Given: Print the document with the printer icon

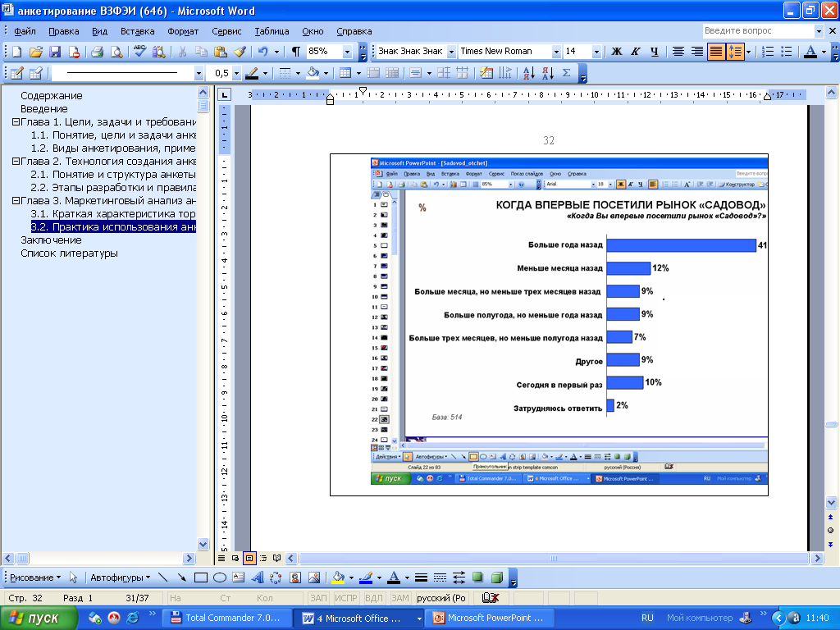Looking at the screenshot, I should [x=97, y=52].
